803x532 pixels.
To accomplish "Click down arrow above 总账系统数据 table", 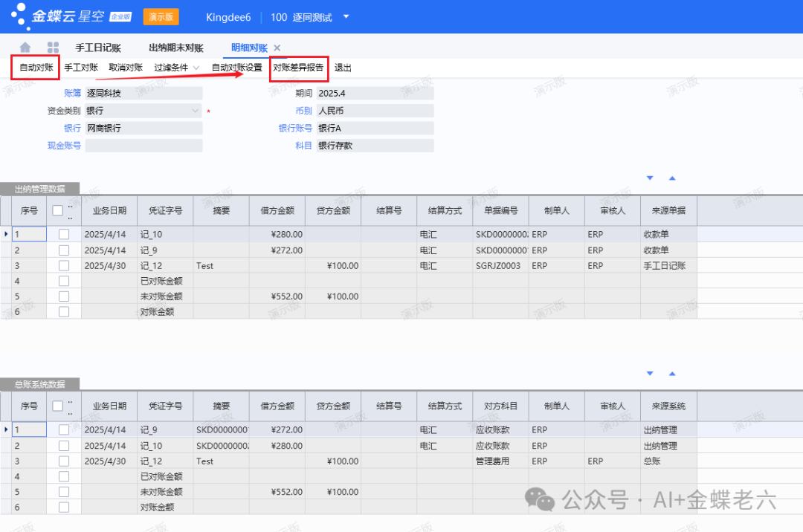I will pos(650,374).
